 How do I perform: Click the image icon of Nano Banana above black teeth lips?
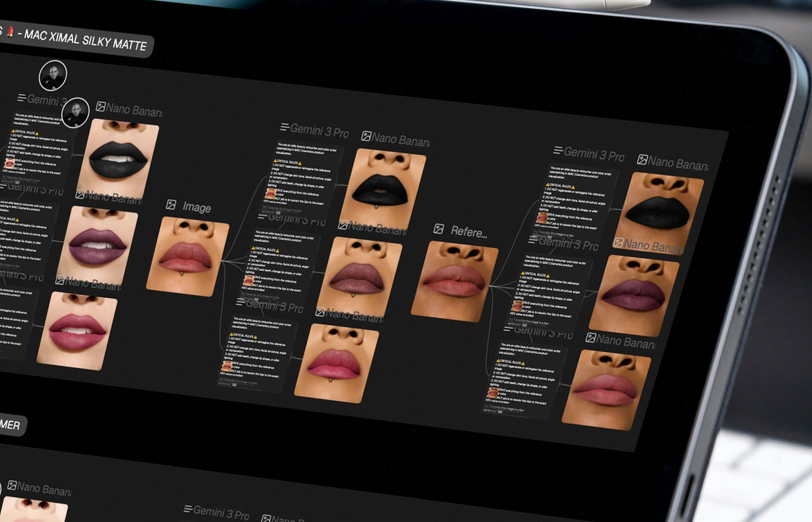pyautogui.click(x=101, y=107)
